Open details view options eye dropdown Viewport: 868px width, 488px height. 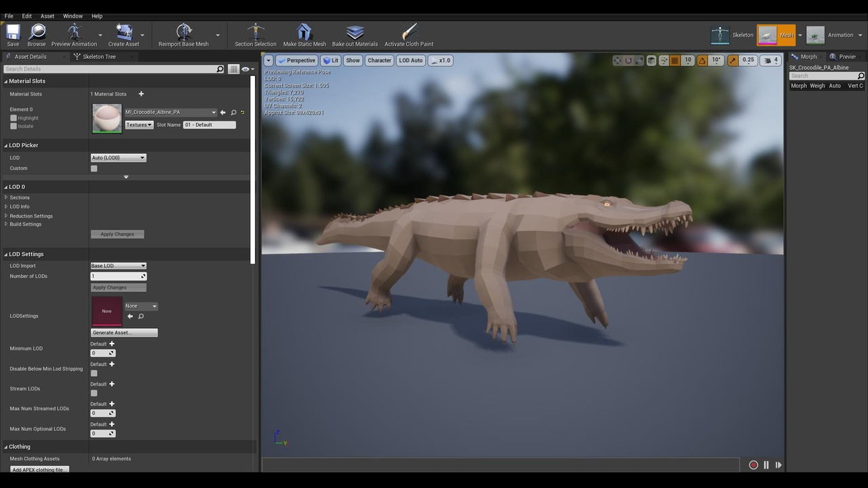248,69
